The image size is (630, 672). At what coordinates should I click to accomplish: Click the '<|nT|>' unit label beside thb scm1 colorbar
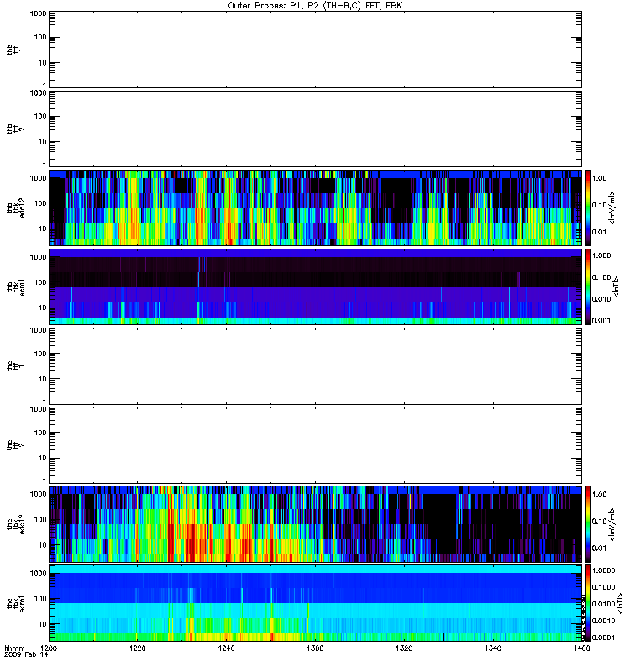[617, 286]
